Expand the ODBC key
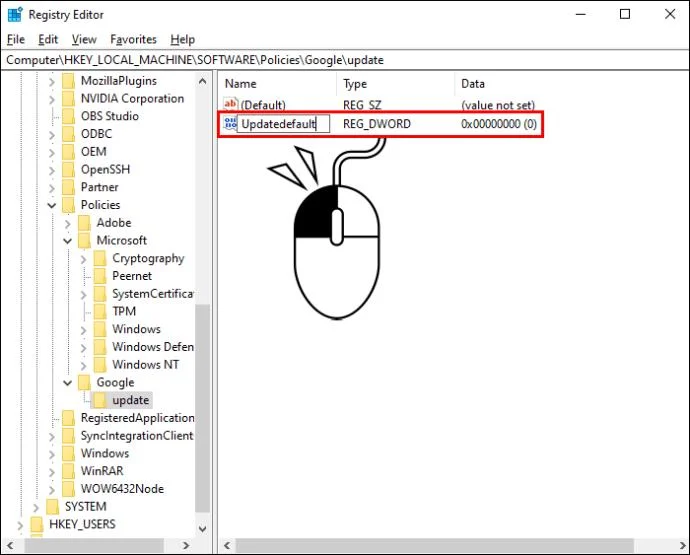The width and height of the screenshot is (690, 555). [51, 135]
